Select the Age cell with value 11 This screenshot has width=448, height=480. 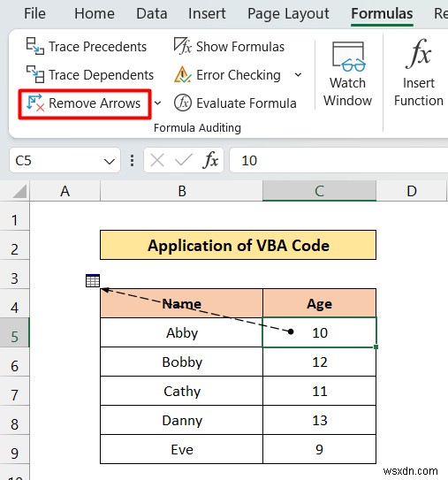(320, 391)
